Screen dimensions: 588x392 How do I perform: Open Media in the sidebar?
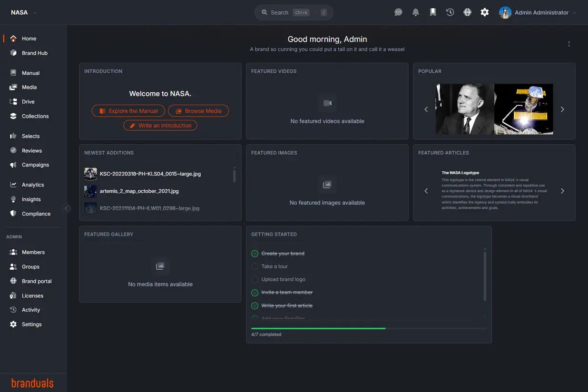(29, 87)
